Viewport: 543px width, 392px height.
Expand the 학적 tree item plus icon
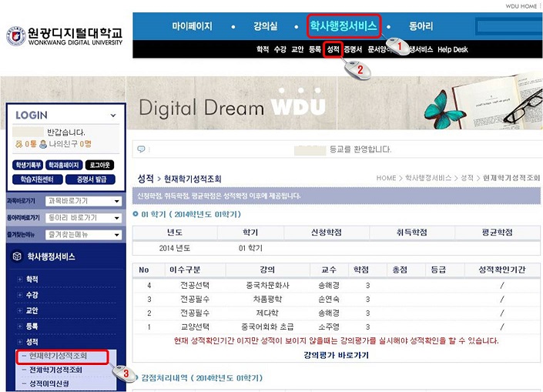[20, 280]
